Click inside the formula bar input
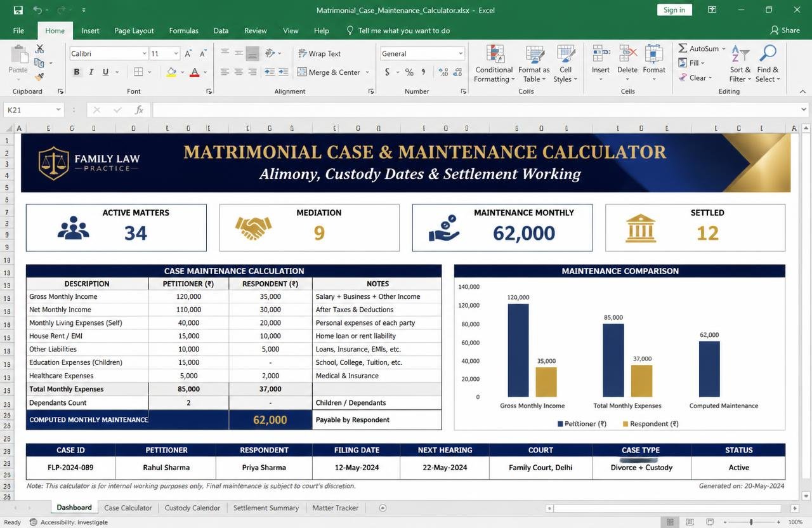Screen dimensions: 812x528 point(475,110)
